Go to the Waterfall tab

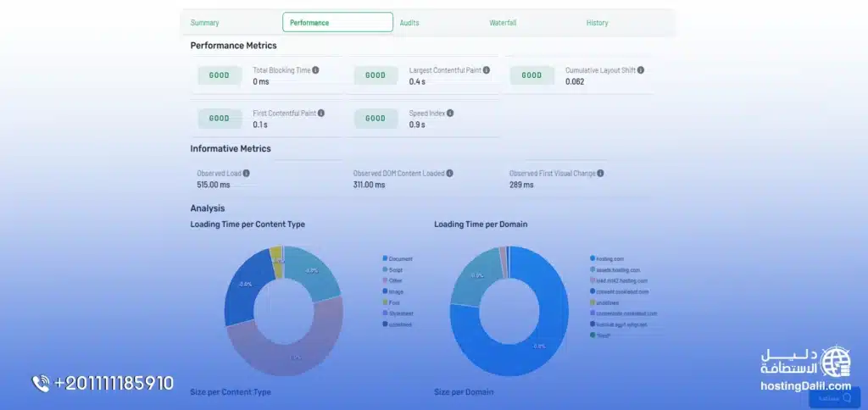(x=503, y=23)
